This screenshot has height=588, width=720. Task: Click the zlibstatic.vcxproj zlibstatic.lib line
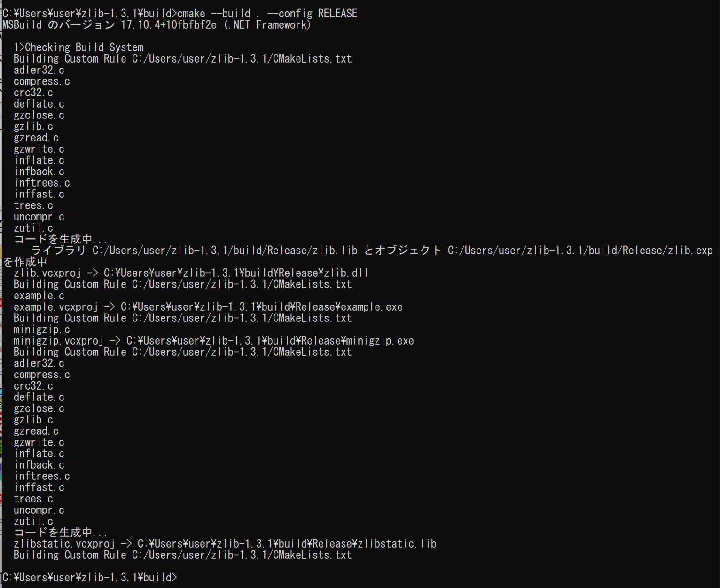coord(225,544)
